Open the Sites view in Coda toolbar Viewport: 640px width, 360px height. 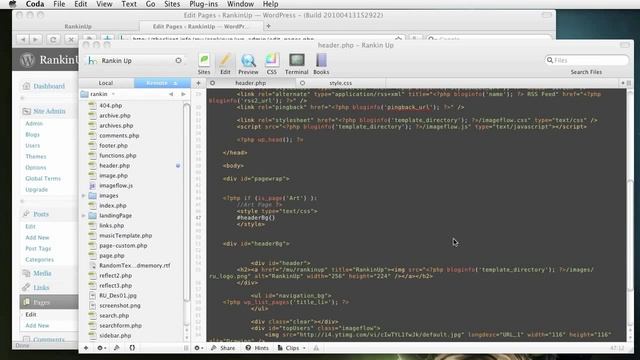click(x=204, y=64)
